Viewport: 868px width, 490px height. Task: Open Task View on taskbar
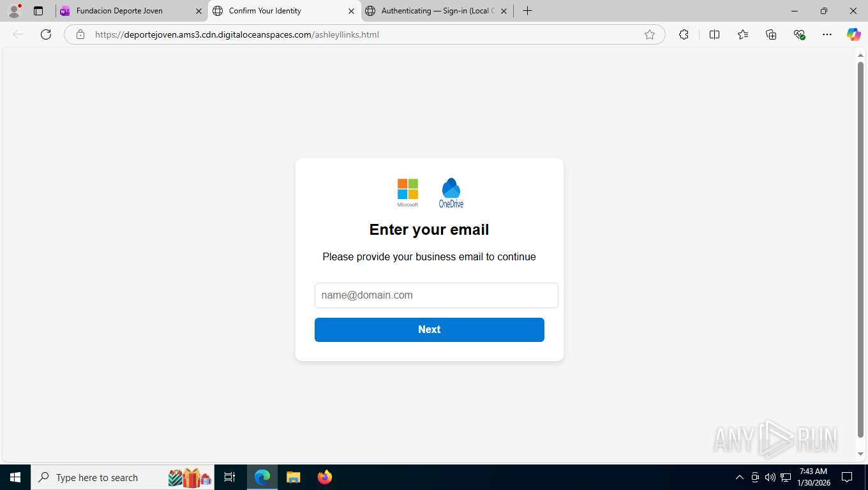coord(230,477)
